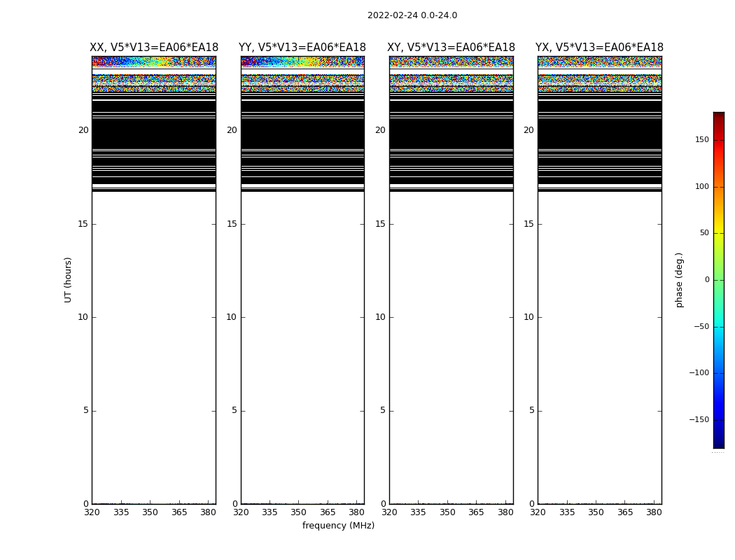Click the YX panel title text

(599, 48)
